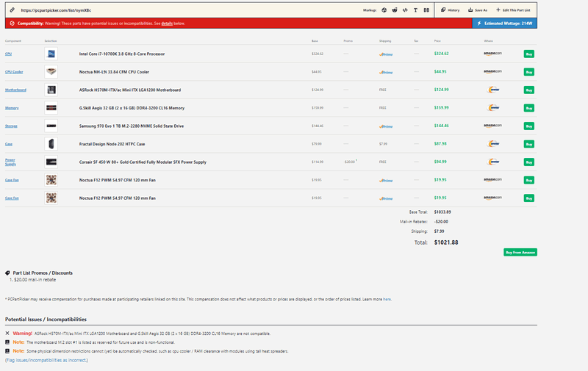This screenshot has width=588, height=371.
Task: Click the $324.62 CPU price
Action: click(442, 54)
